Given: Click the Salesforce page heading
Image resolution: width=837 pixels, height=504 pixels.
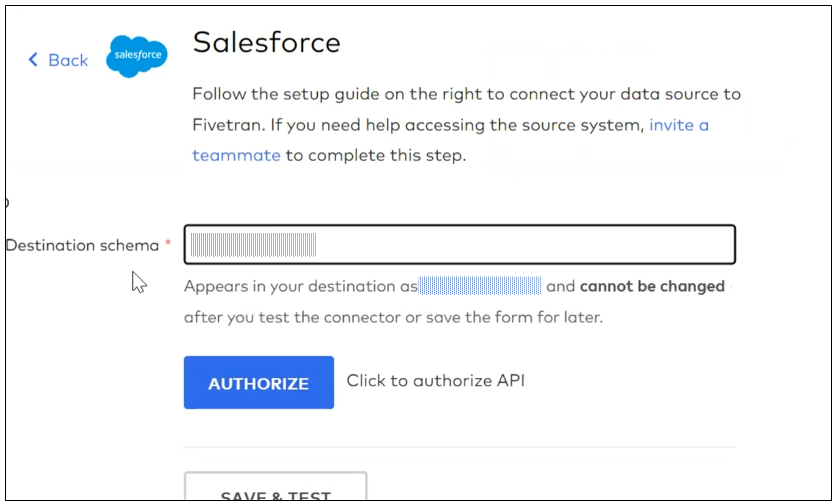Looking at the screenshot, I should (x=266, y=42).
